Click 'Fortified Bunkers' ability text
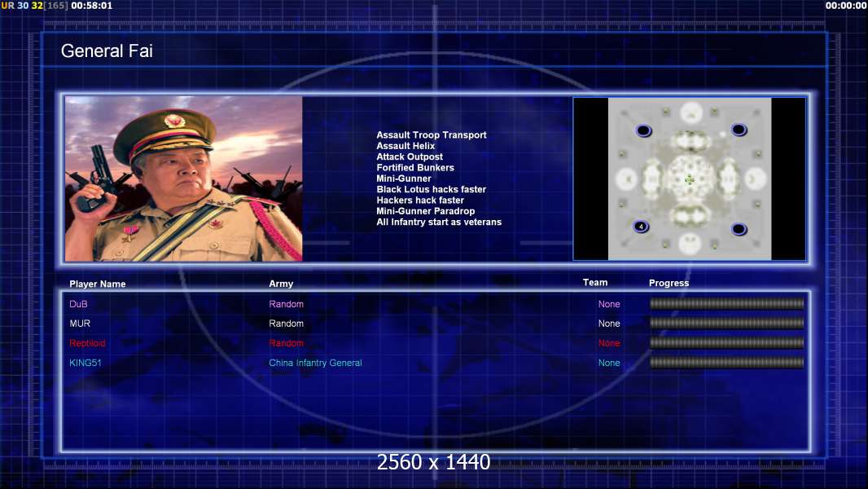The image size is (868, 489). pos(415,167)
